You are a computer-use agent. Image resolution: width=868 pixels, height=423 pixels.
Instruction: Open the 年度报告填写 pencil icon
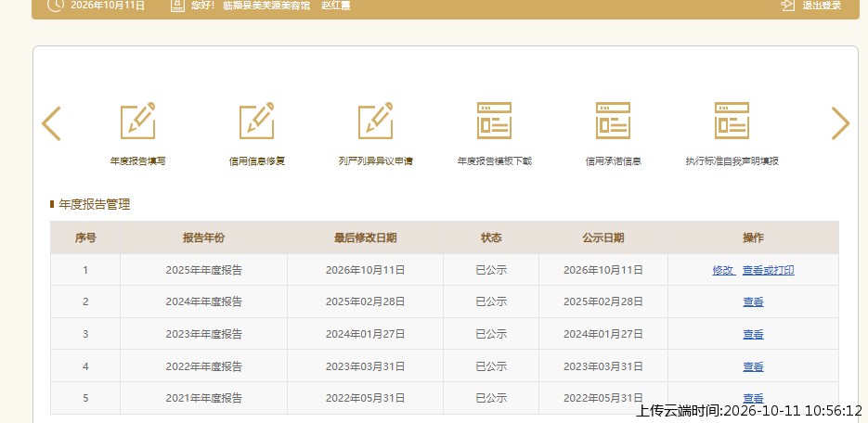[x=137, y=121]
